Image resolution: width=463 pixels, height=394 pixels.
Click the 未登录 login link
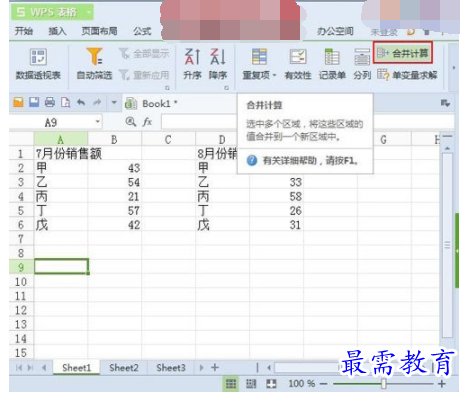coord(384,32)
